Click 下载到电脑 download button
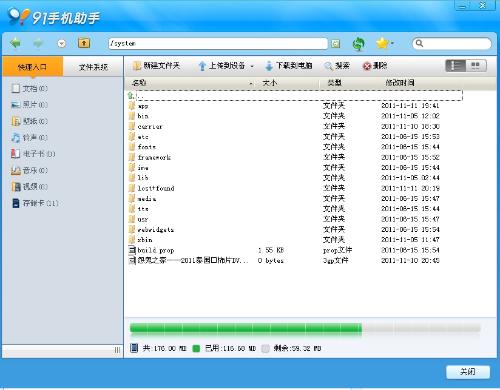 (289, 66)
